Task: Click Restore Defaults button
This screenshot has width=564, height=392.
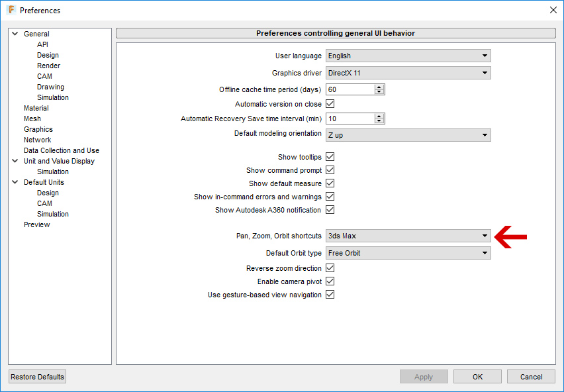Action: (38, 377)
